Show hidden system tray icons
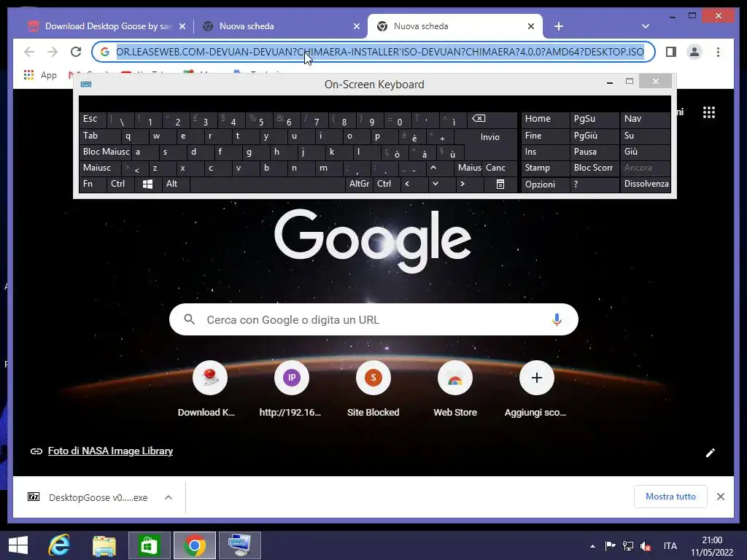This screenshot has width=747, height=560. click(x=592, y=546)
